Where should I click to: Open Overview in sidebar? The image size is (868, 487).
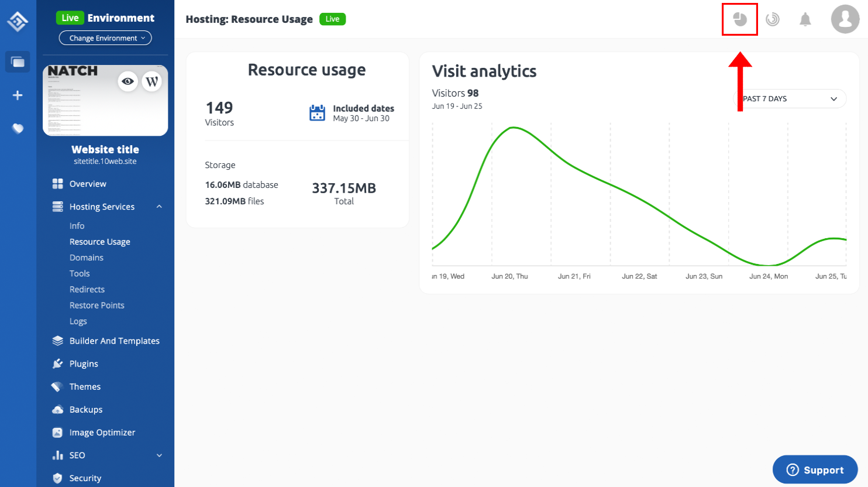(x=88, y=184)
